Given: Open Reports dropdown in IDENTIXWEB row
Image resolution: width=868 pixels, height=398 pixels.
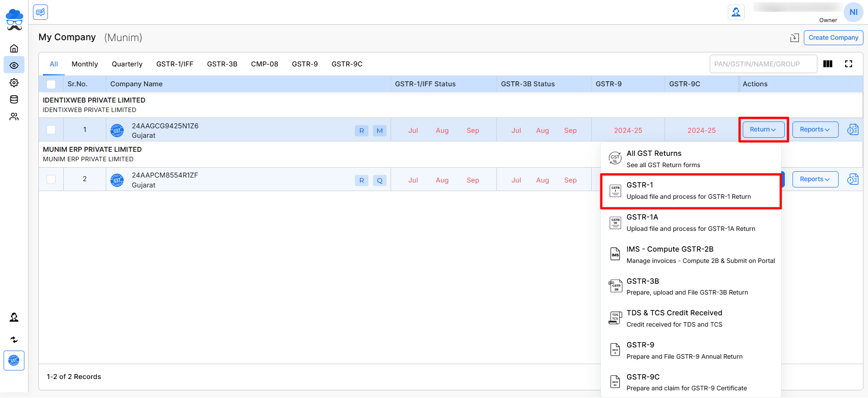Looking at the screenshot, I should [816, 130].
